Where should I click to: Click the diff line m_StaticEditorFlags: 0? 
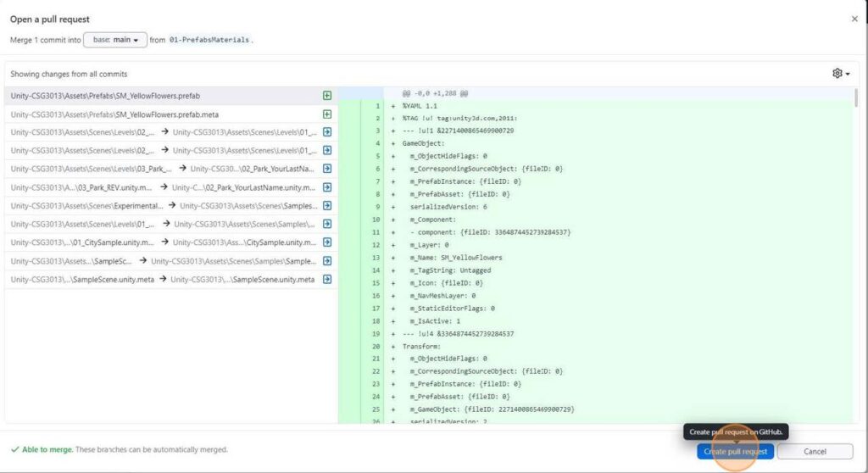tap(453, 309)
